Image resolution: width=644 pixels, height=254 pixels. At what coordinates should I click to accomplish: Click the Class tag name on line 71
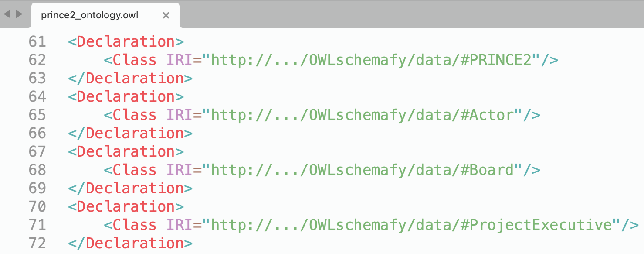point(134,225)
